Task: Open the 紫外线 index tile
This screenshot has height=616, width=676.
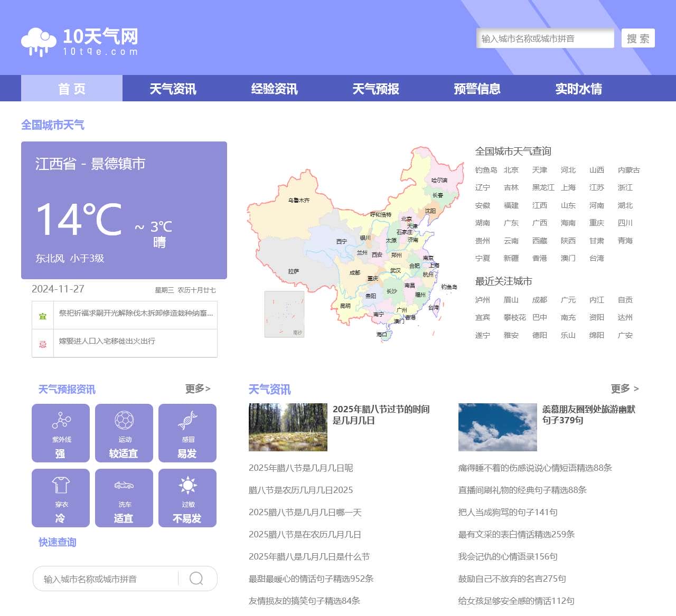Action: click(61, 433)
